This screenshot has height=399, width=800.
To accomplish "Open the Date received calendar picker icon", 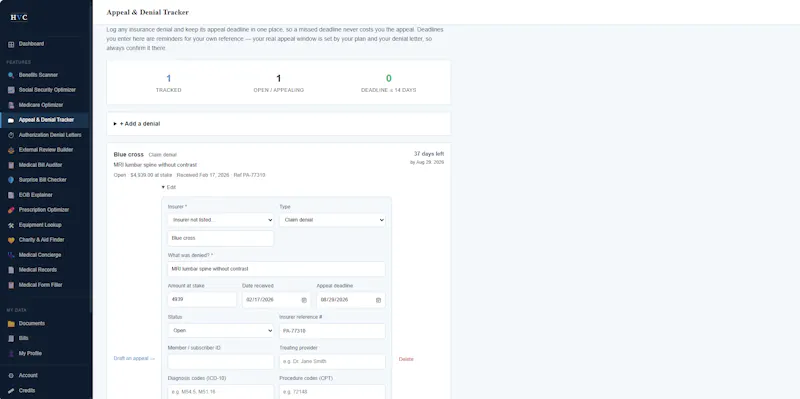I will [304, 300].
